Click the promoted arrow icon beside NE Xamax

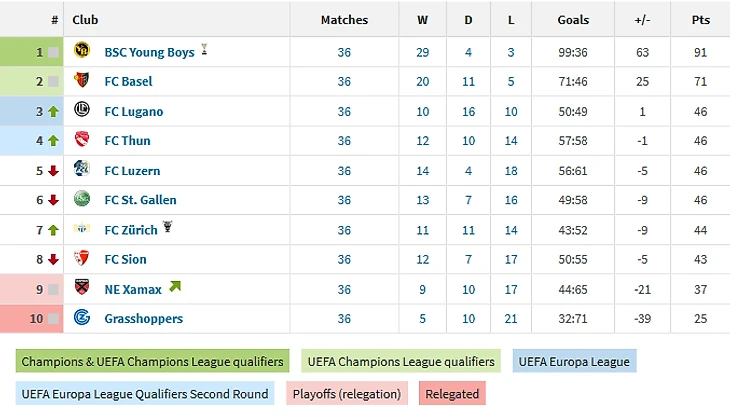[176, 288]
